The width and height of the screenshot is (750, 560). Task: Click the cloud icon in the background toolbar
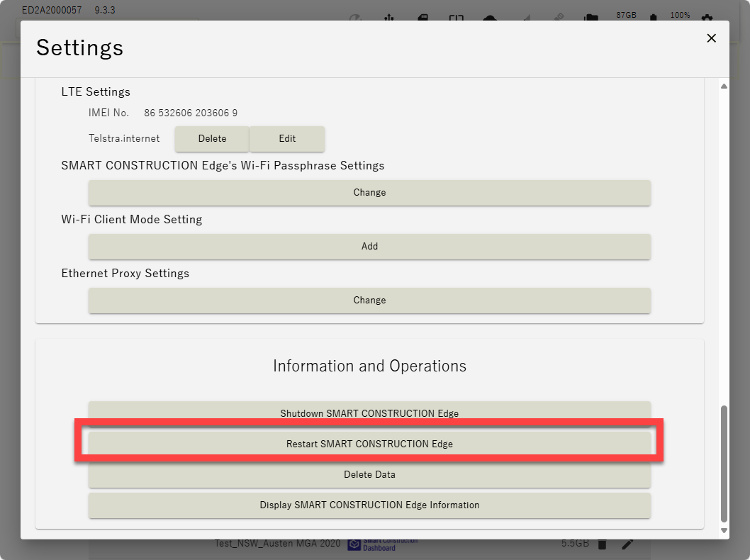[x=490, y=18]
